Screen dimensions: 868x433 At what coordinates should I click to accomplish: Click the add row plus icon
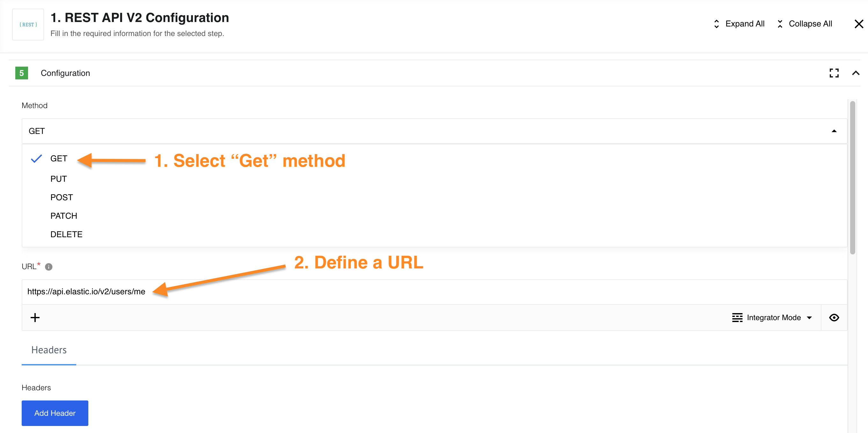(35, 317)
